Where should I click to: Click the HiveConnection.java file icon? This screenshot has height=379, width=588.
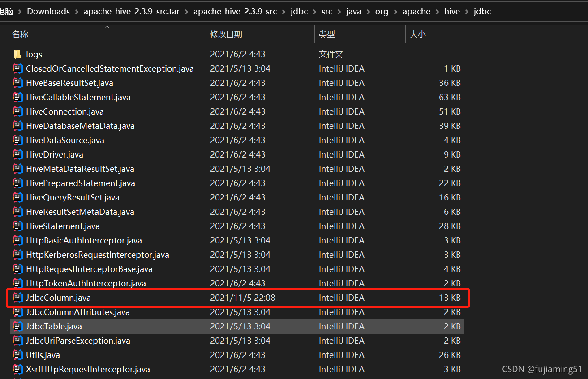point(18,111)
